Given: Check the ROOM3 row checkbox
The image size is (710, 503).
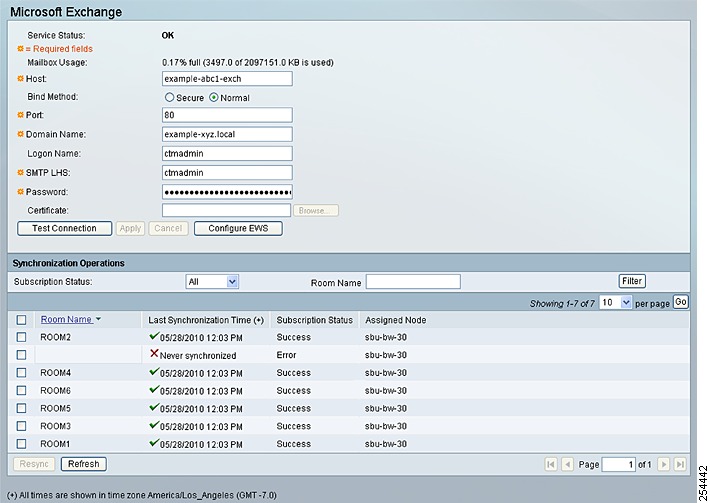Looking at the screenshot, I should pos(21,426).
